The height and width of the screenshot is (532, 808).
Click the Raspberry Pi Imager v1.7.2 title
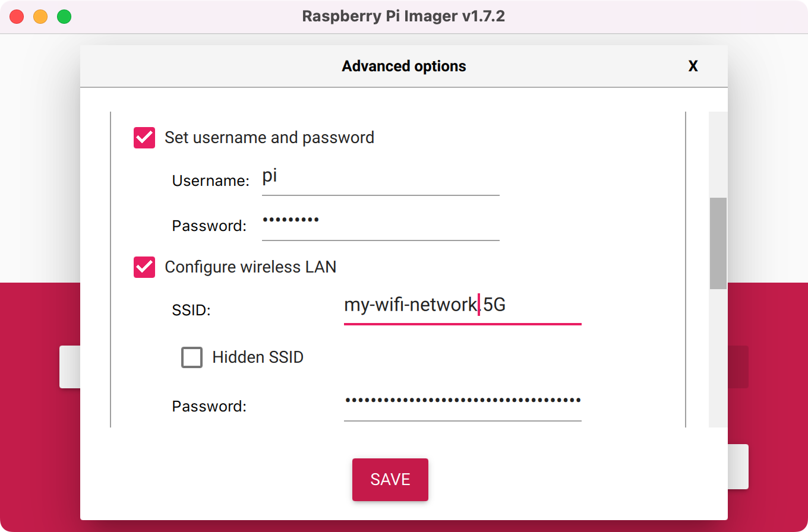click(x=403, y=16)
